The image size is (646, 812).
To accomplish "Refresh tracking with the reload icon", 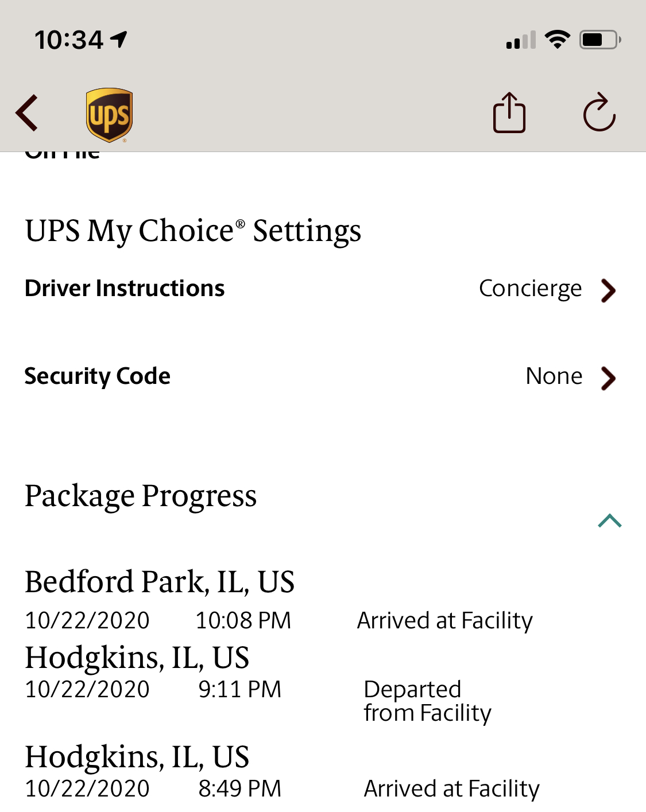I will [599, 112].
